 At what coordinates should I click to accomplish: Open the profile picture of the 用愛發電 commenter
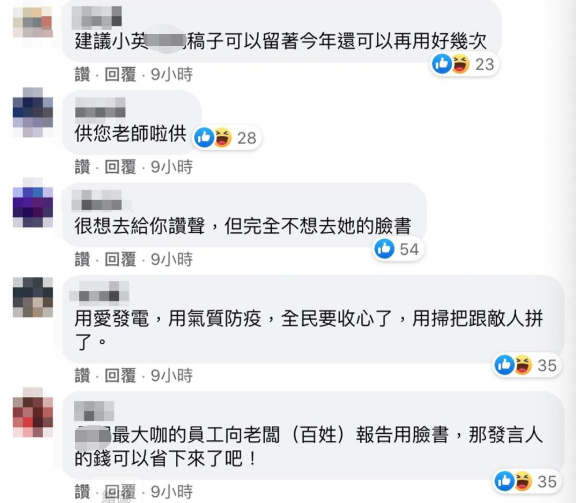click(33, 297)
